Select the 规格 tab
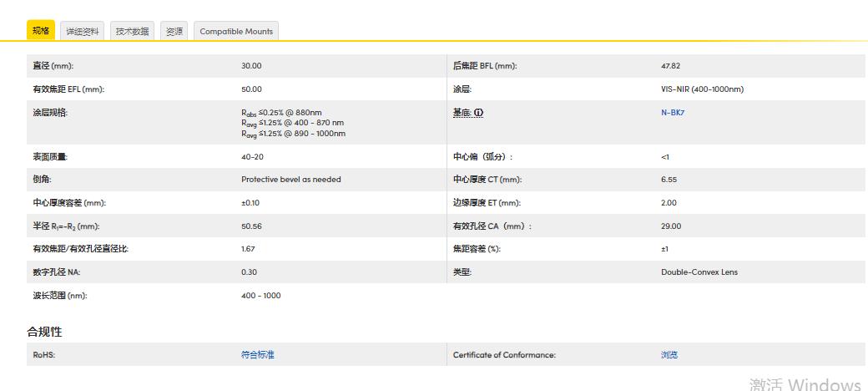Viewport: 868px width, 391px height. (x=41, y=31)
